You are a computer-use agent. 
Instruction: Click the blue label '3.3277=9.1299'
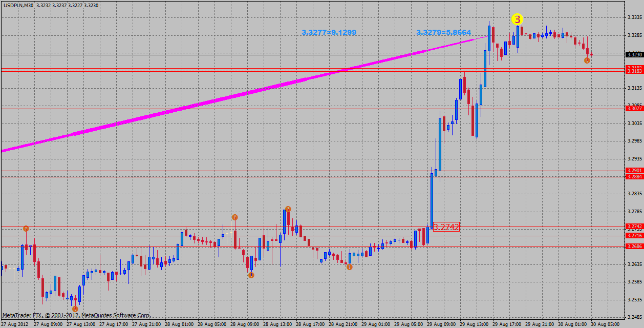pos(329,33)
